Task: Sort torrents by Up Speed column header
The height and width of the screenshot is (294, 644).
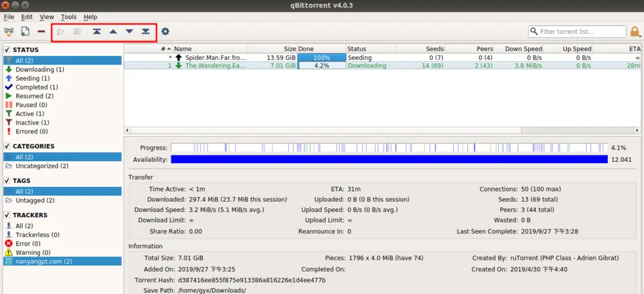Action: point(567,49)
